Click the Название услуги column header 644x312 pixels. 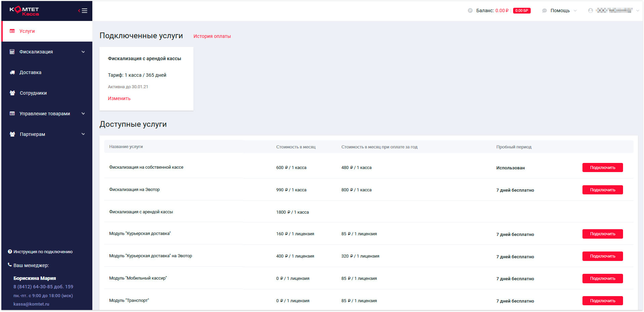tap(126, 147)
